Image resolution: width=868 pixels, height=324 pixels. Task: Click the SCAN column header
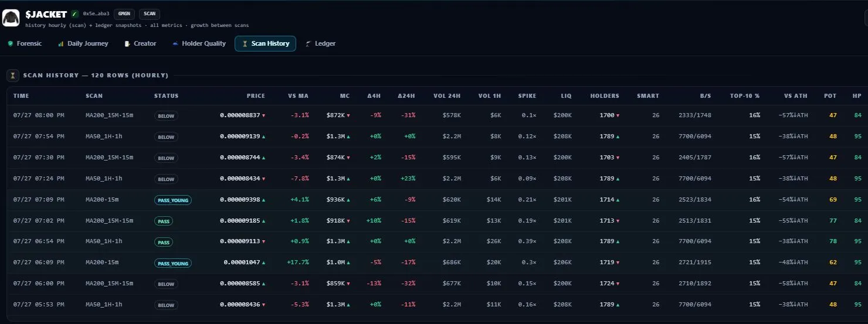point(94,96)
